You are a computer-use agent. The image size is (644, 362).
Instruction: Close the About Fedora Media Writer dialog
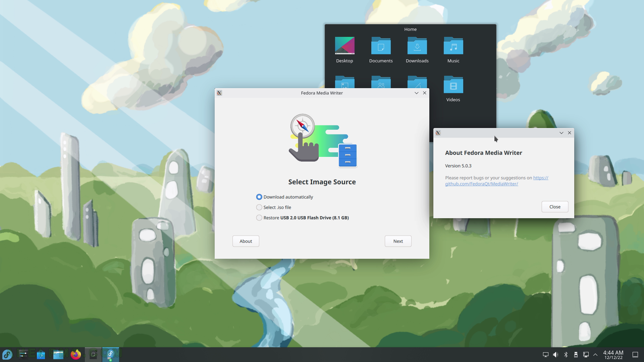pos(555,207)
